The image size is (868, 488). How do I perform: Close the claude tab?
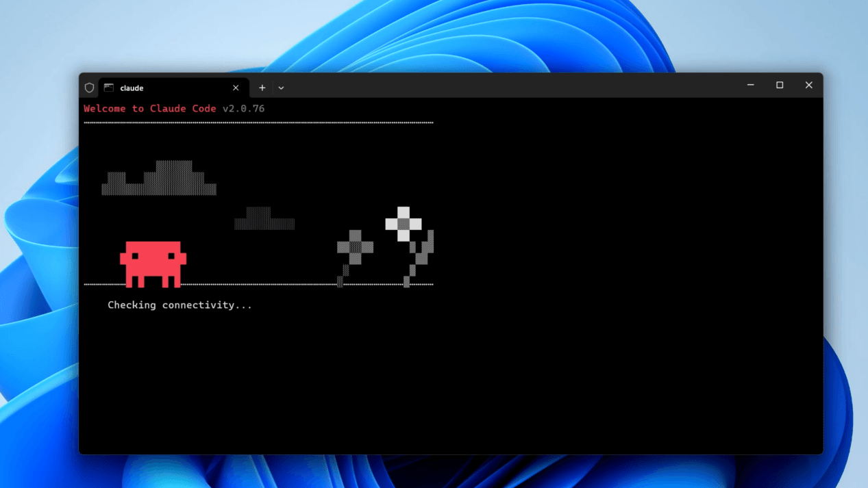[236, 88]
